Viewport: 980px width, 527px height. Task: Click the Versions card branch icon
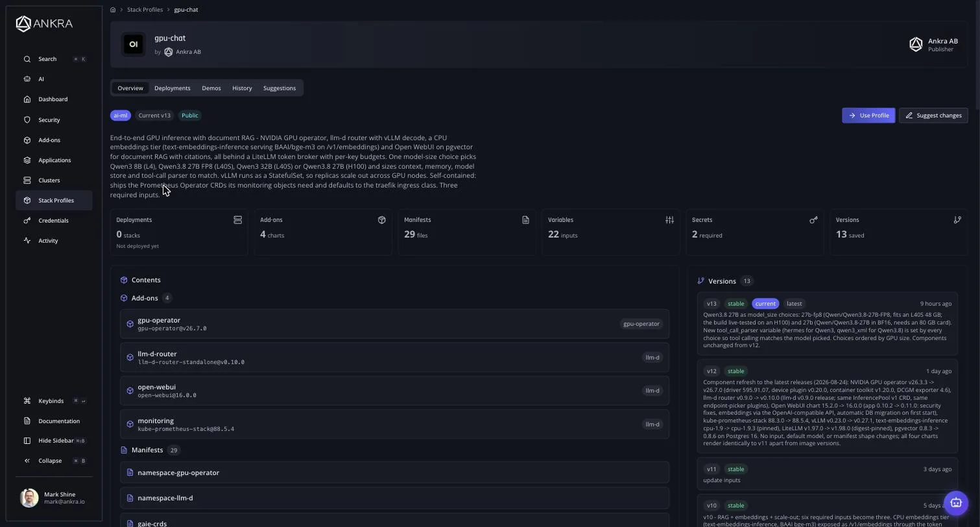click(957, 220)
